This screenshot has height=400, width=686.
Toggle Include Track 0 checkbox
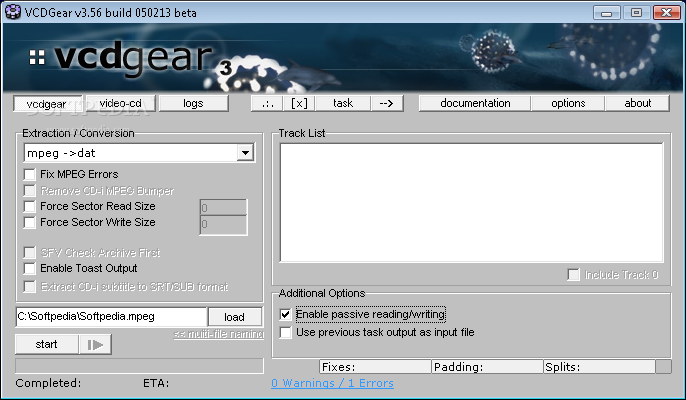click(x=573, y=274)
